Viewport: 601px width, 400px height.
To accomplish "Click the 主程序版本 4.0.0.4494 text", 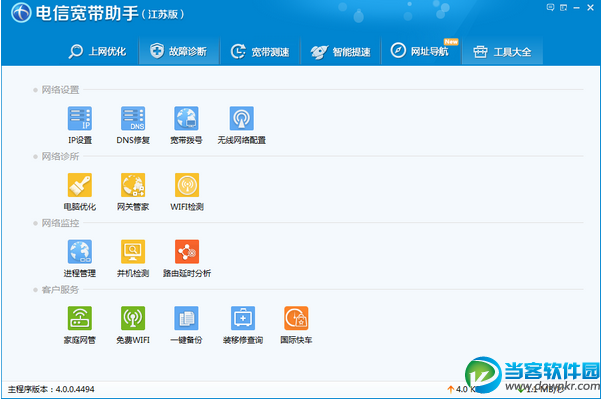I will 51,389.
